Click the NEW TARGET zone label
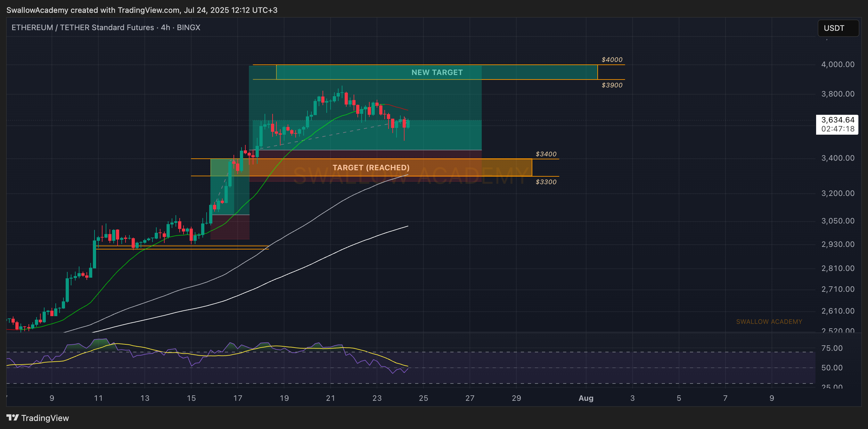 click(x=437, y=72)
